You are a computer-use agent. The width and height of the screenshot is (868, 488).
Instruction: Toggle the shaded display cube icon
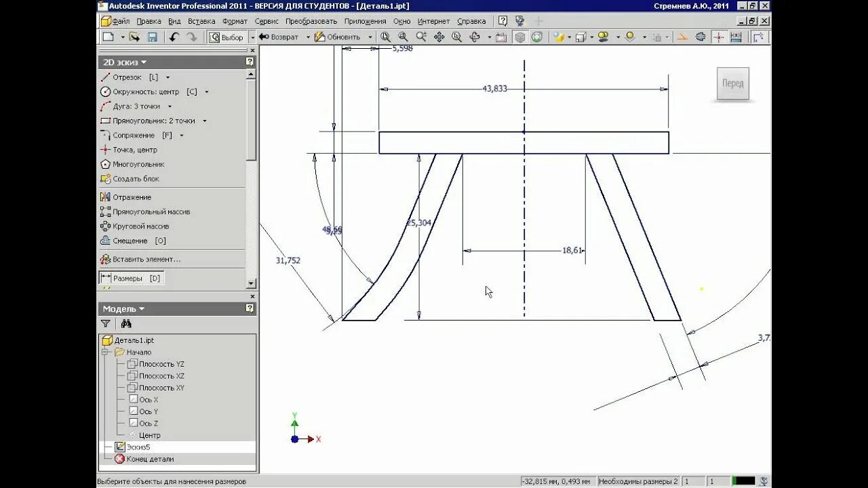click(x=519, y=37)
